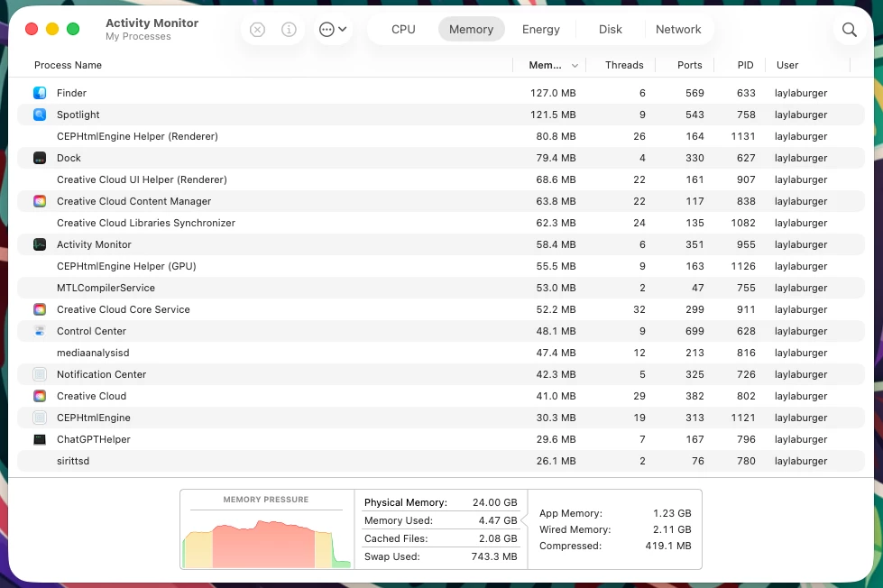The image size is (883, 588).
Task: Click ChatGPTHelper's 29.6 MB memory value
Action: click(x=556, y=439)
